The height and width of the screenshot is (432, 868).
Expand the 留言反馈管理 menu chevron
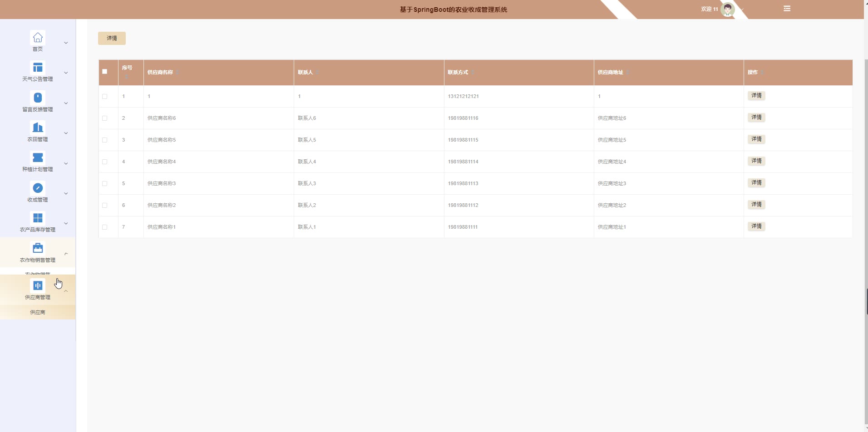(66, 103)
